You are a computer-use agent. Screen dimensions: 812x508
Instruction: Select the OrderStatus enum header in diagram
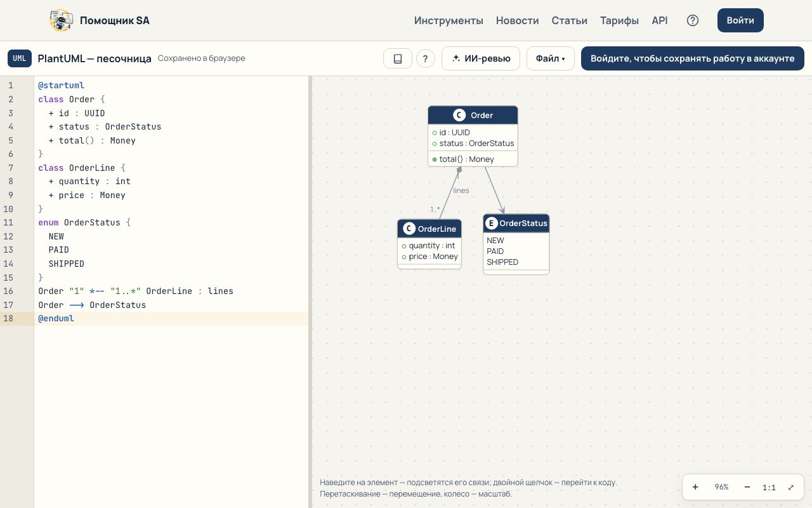coord(516,224)
